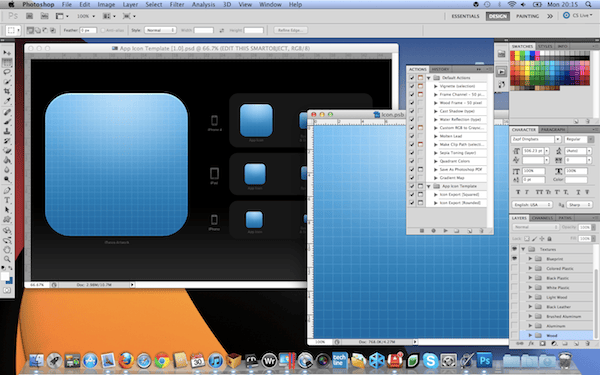
Task: Select the Crop tool
Action: pyautogui.click(x=7, y=91)
